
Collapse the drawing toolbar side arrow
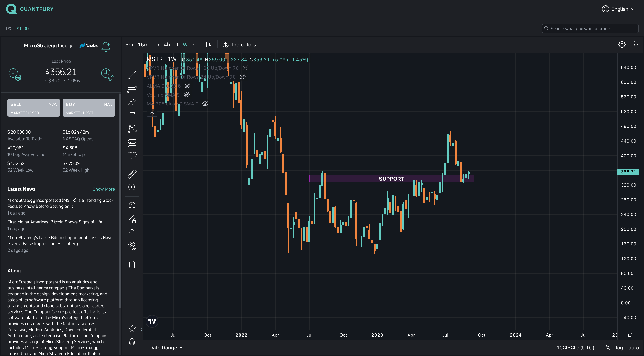click(141, 329)
